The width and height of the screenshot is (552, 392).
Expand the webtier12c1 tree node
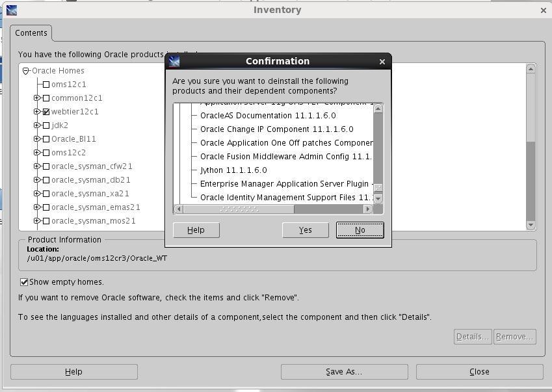[37, 112]
